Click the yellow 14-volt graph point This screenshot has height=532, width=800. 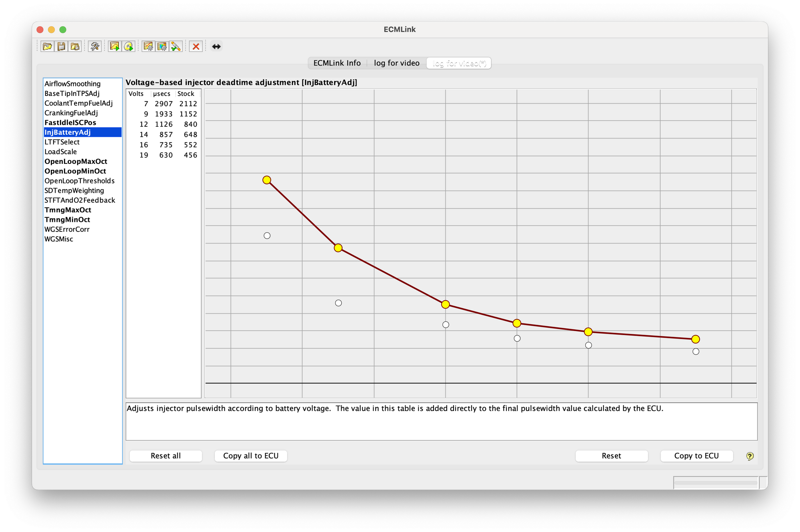pos(517,323)
